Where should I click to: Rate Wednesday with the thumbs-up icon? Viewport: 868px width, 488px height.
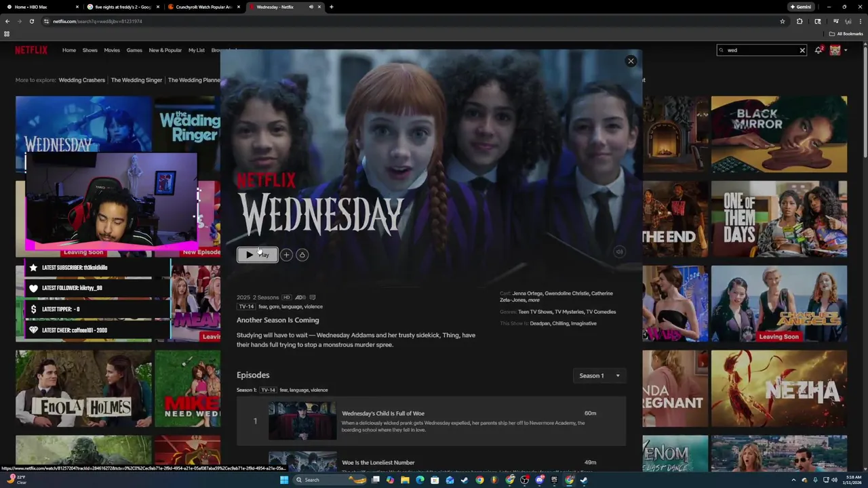click(x=302, y=255)
